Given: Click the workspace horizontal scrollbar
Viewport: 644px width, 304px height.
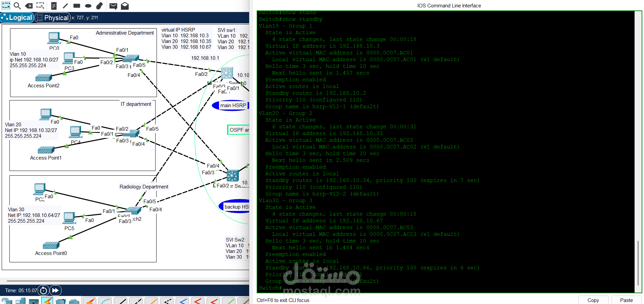Looking at the screenshot, I should pos(128,280).
